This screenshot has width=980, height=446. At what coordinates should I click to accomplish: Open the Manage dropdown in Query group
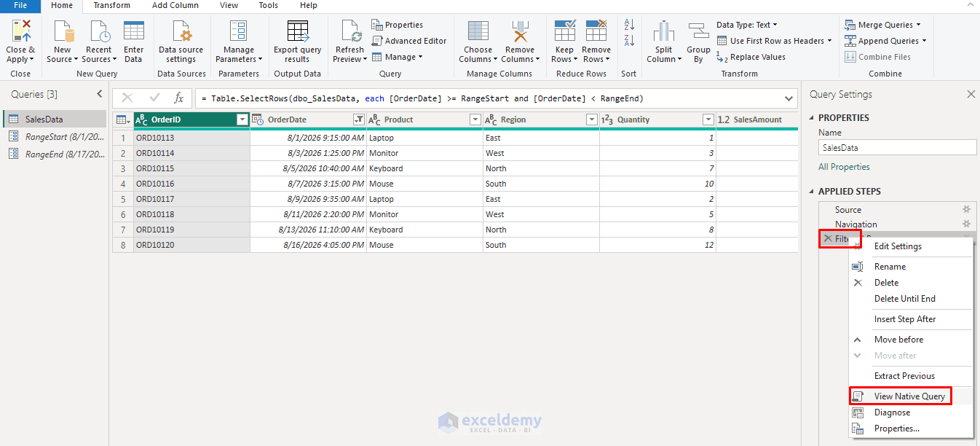pos(398,57)
